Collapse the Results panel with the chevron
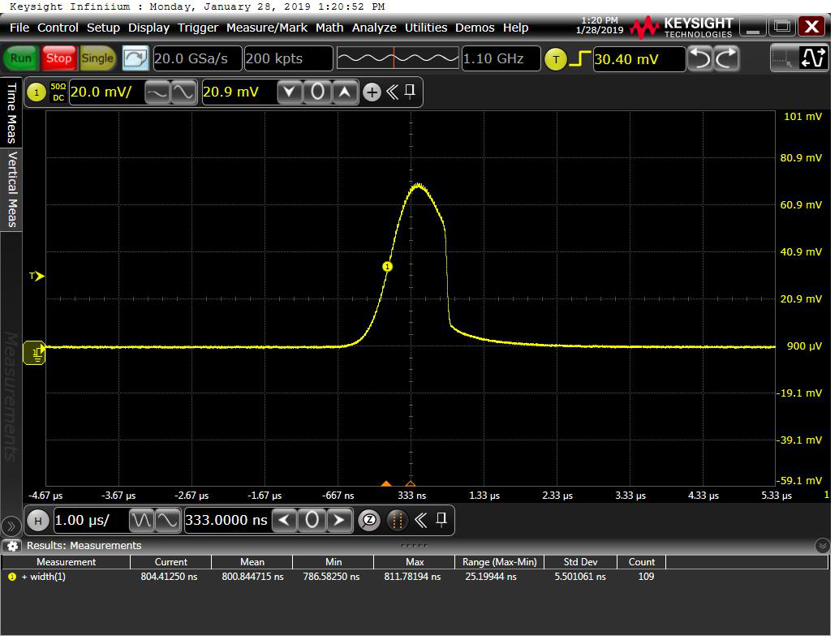The width and height of the screenshot is (839, 644). [x=822, y=546]
